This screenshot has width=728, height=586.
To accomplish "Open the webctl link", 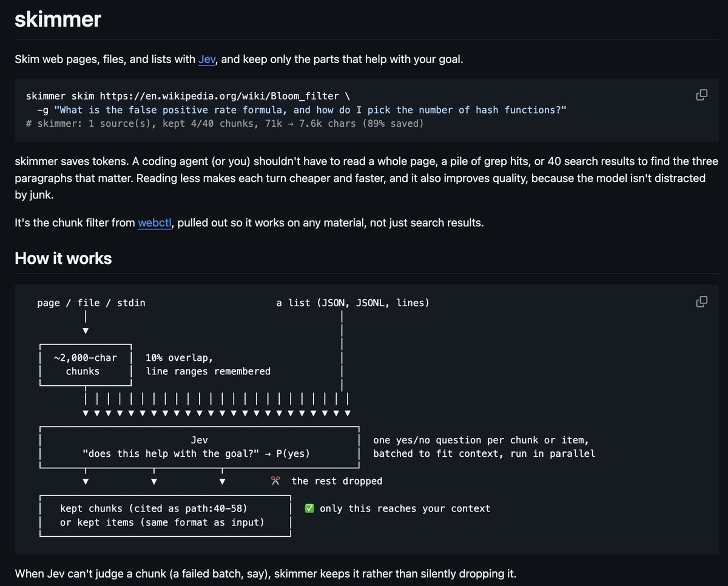I will pos(155,223).
